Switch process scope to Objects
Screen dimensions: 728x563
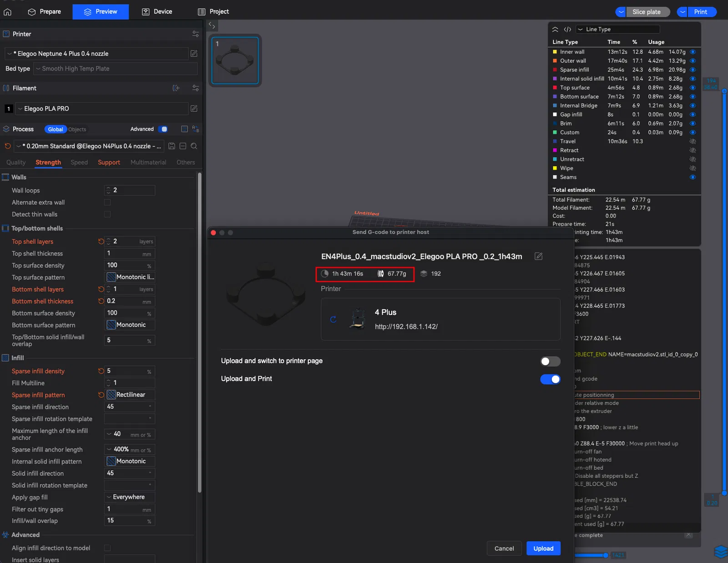coord(77,130)
